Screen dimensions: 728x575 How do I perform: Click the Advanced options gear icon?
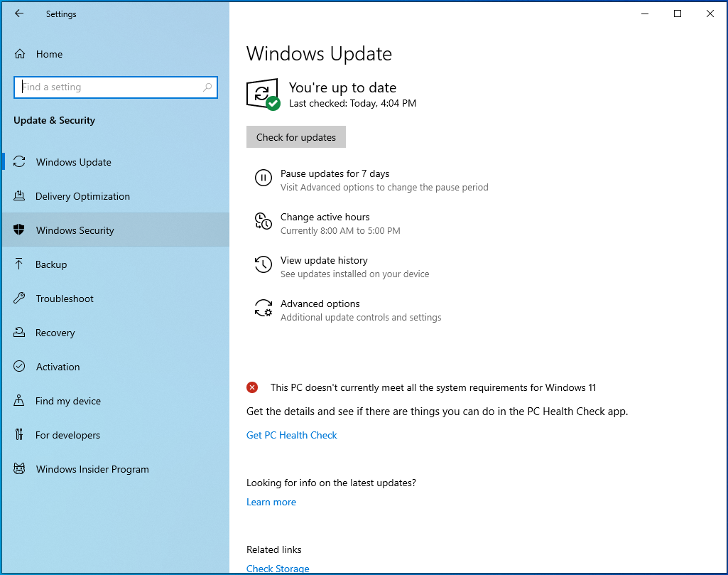coord(263,308)
